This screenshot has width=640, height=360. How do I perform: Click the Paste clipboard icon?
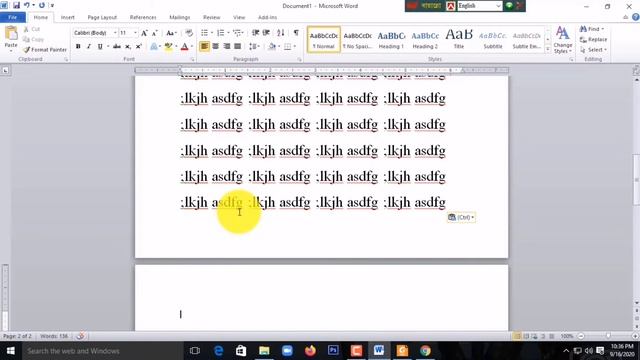tap(11, 33)
